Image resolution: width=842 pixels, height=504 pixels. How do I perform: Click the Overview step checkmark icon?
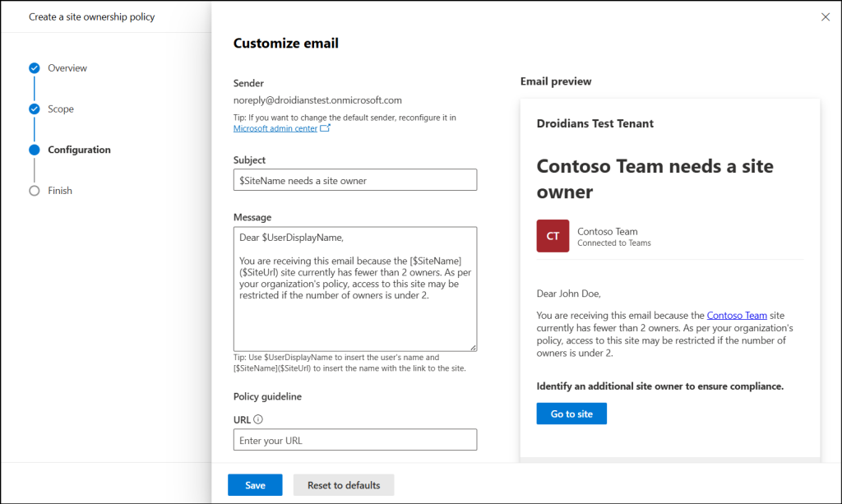pos(35,68)
